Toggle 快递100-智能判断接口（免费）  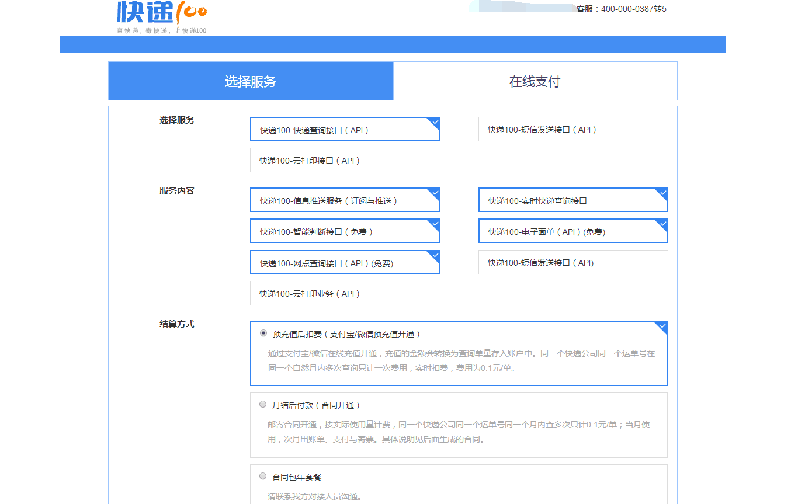[x=345, y=231]
